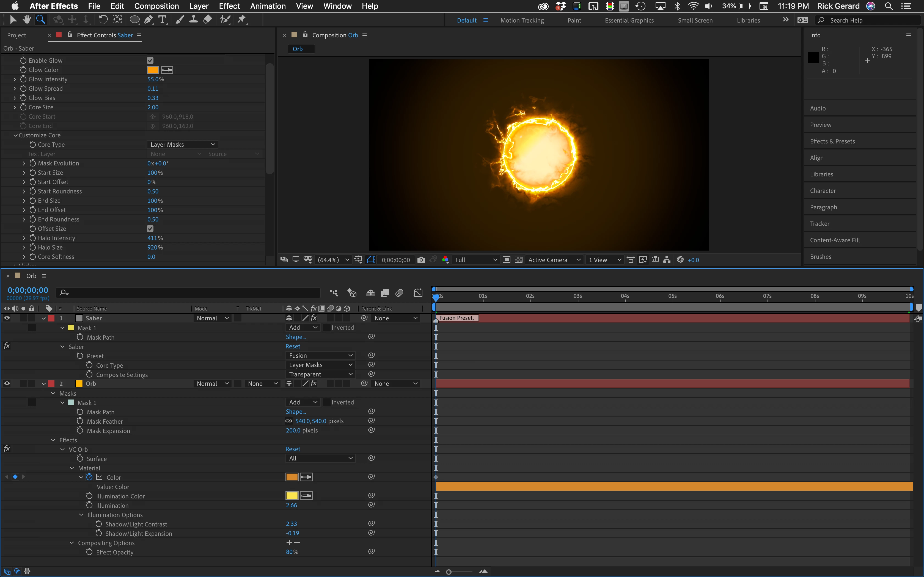The height and width of the screenshot is (577, 924).
Task: Take a snapshot with camera icon
Action: [x=421, y=260]
